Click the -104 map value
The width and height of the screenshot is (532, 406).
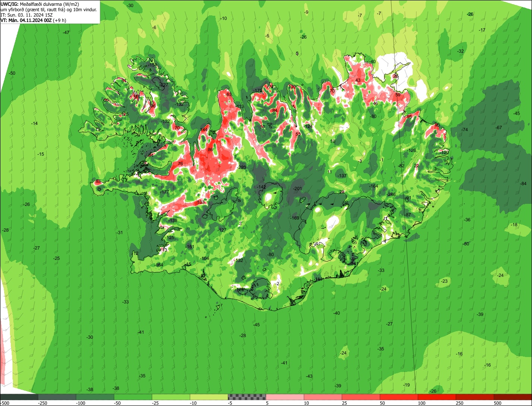pyautogui.click(x=204, y=258)
